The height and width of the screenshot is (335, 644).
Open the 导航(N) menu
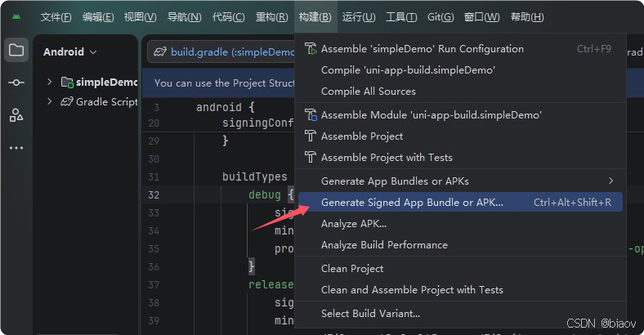(x=185, y=17)
